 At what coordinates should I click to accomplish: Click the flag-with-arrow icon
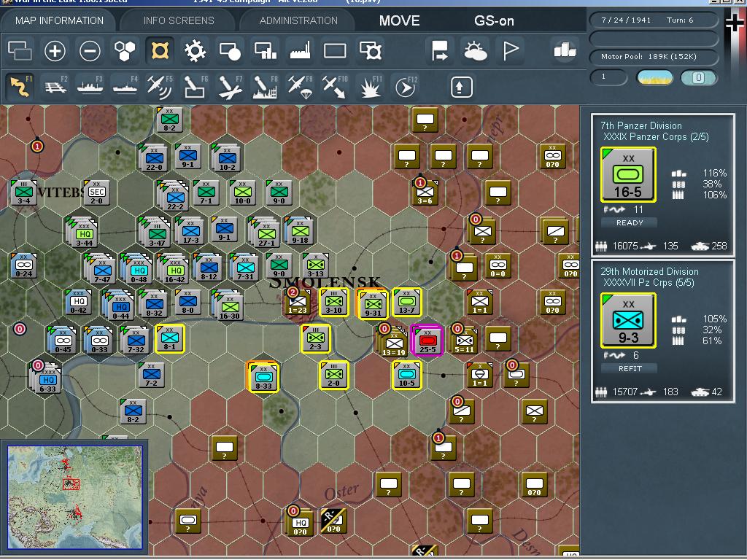(439, 50)
